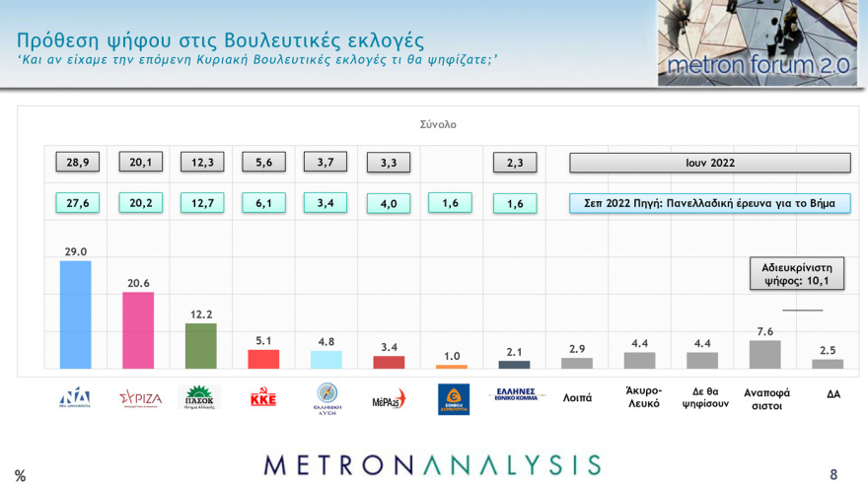Click the gray 5,6 value box

click(x=263, y=163)
